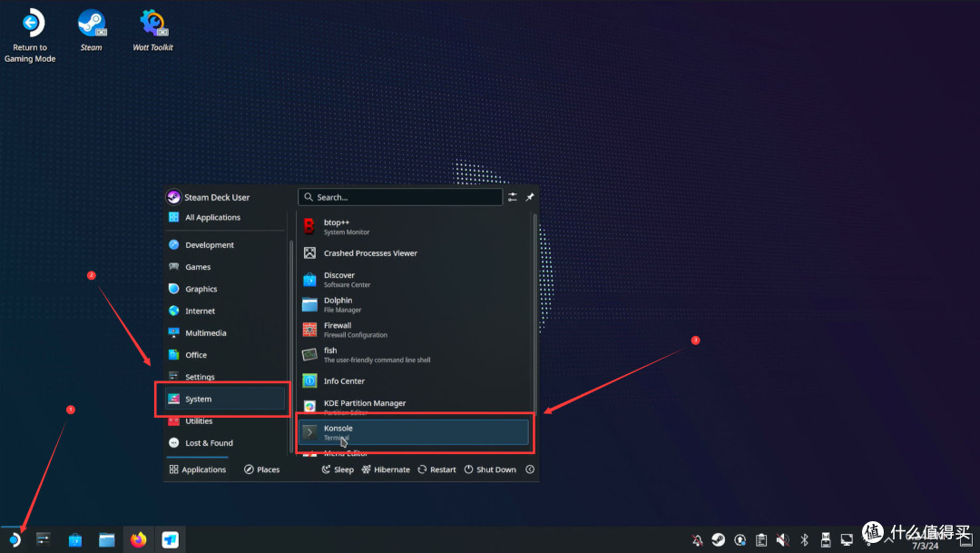
Task: Click the application launcher button in taskbar
Action: pyautogui.click(x=15, y=539)
